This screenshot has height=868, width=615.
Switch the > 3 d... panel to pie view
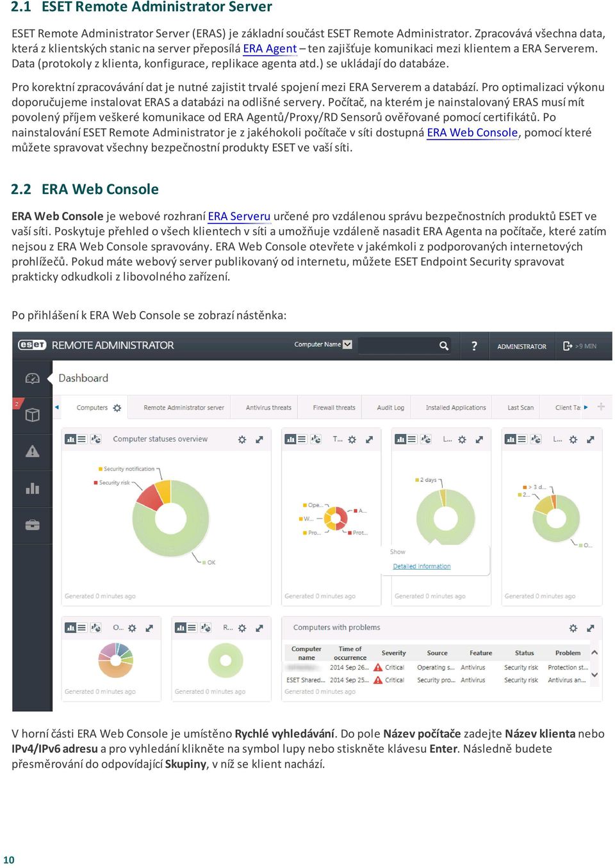click(x=536, y=439)
